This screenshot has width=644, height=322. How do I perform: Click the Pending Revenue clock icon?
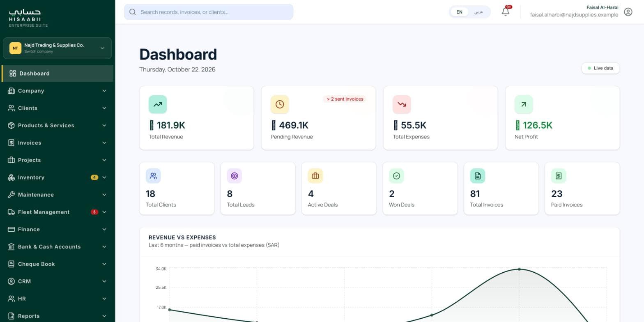tap(280, 104)
